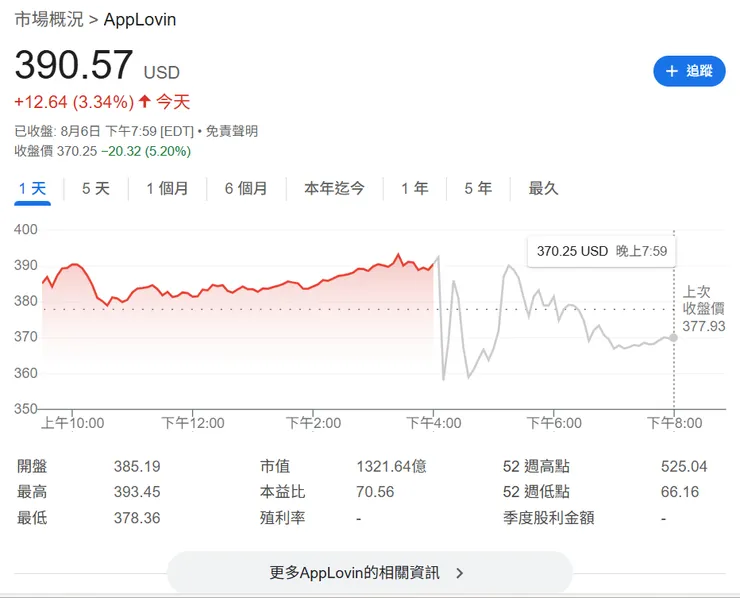Select the 1 年 range tab

[x=415, y=189]
